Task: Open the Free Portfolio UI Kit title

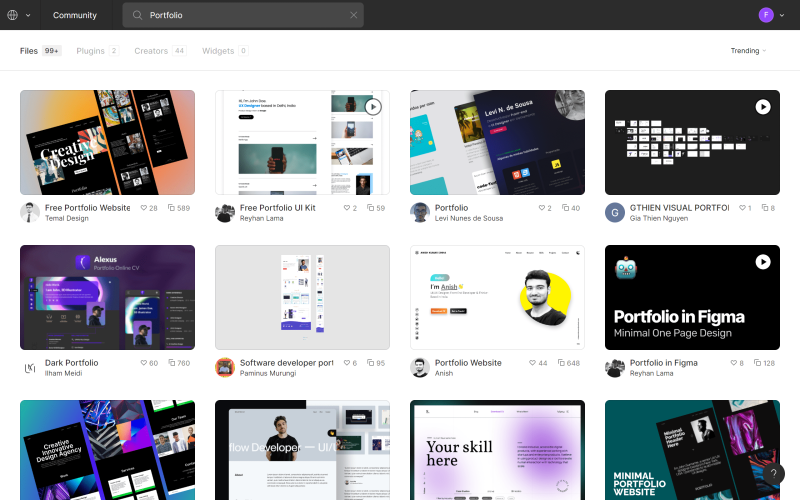Action: pyautogui.click(x=278, y=208)
